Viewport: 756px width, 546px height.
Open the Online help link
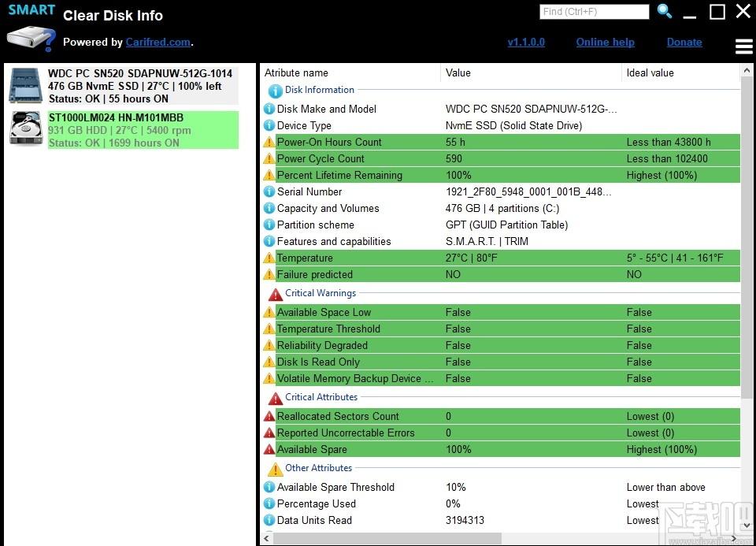[x=605, y=42]
